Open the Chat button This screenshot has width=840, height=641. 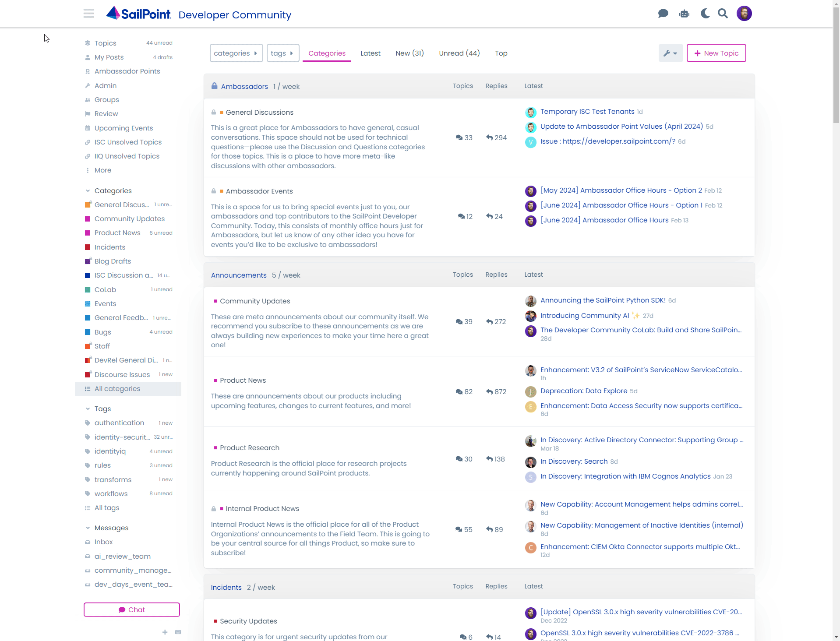[132, 609]
